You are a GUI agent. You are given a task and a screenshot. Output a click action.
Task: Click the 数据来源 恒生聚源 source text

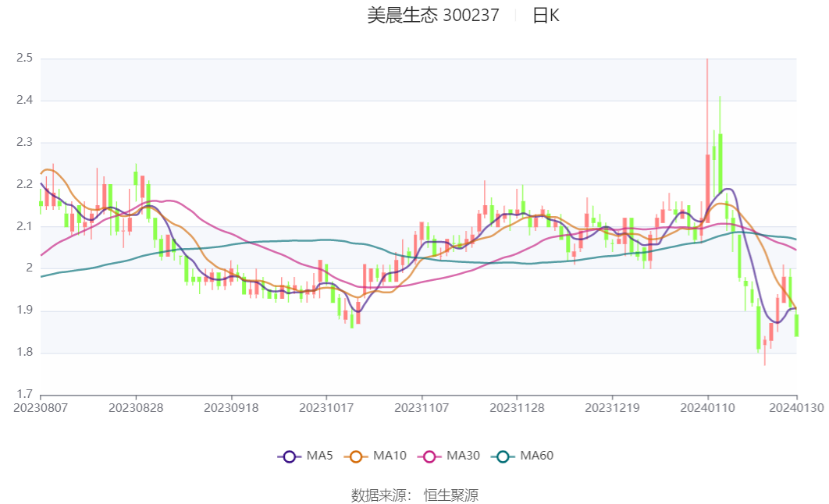[414, 495]
